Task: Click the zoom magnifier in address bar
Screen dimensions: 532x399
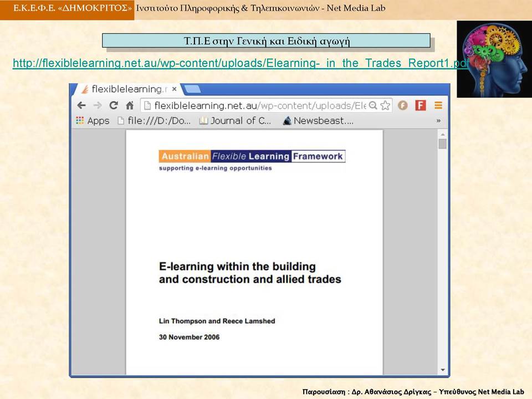Action: pos(373,105)
